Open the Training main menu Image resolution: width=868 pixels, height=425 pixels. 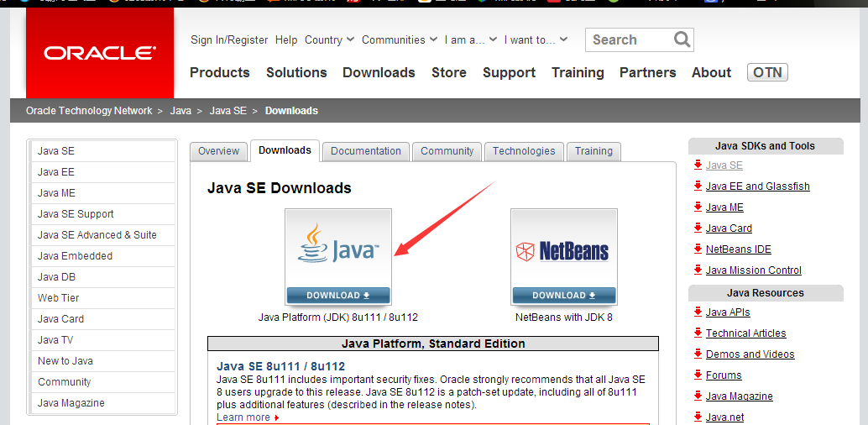[x=578, y=72]
